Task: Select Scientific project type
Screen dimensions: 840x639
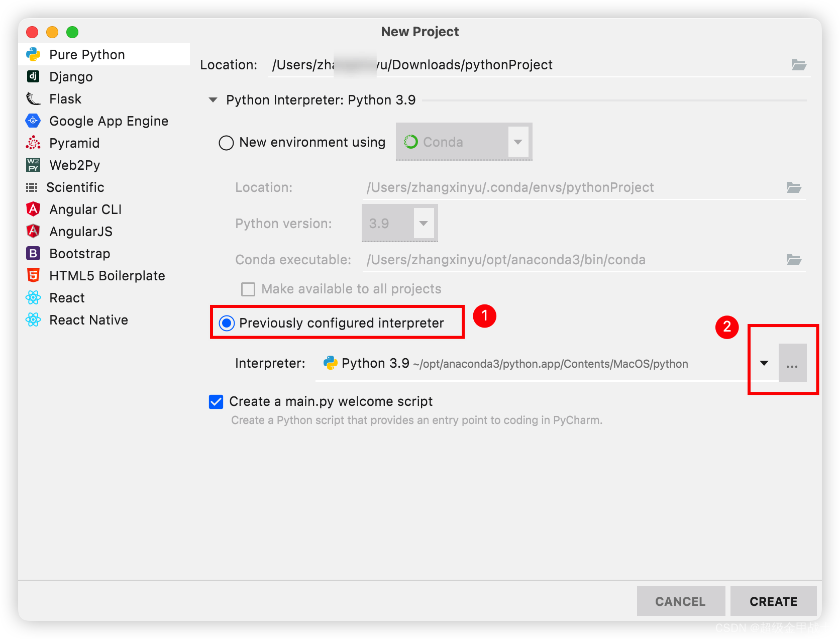Action: coord(104,187)
